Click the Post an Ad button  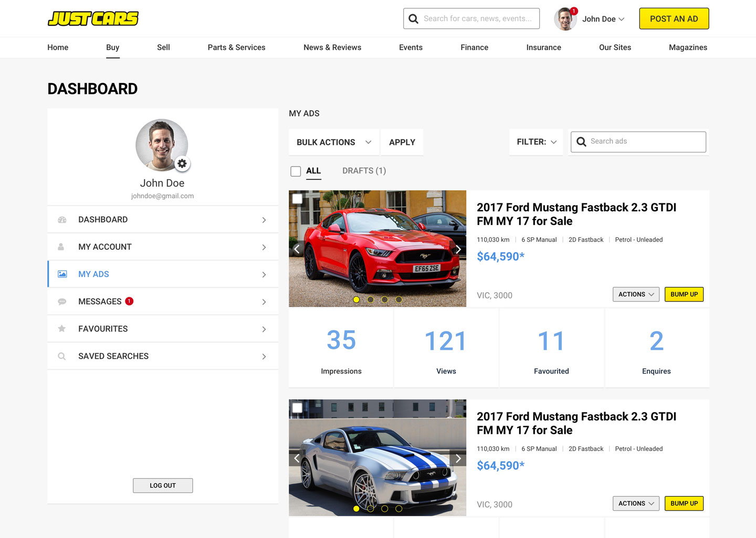(x=674, y=19)
